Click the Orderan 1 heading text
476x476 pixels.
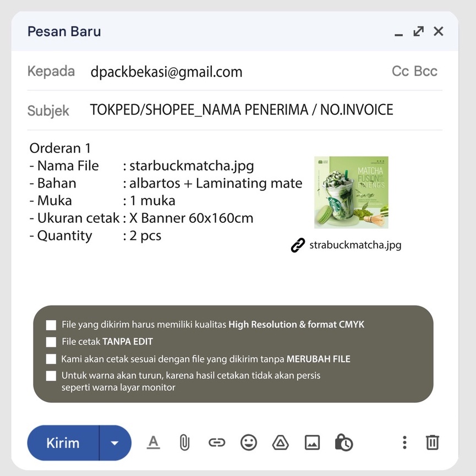click(60, 149)
